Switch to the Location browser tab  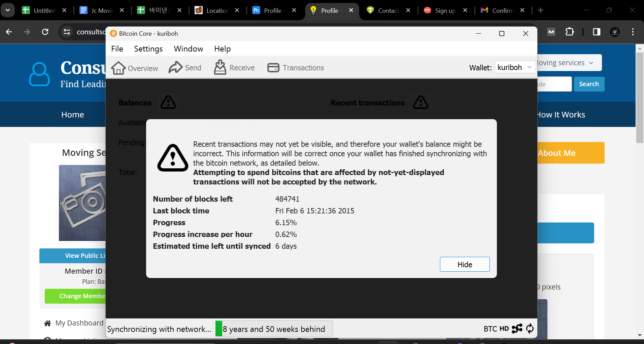[217, 10]
